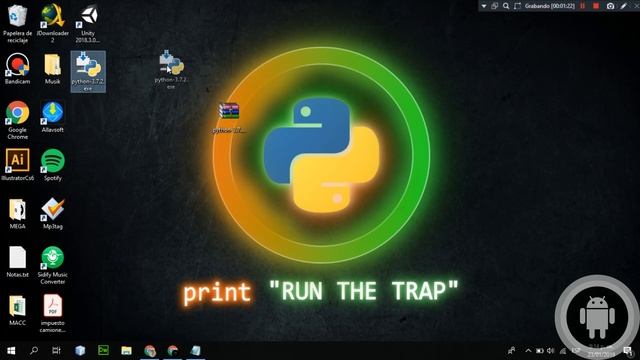Image resolution: width=640 pixels, height=360 pixels.
Task: Click the Bandicam window-select mode icon
Action: pos(495,6)
